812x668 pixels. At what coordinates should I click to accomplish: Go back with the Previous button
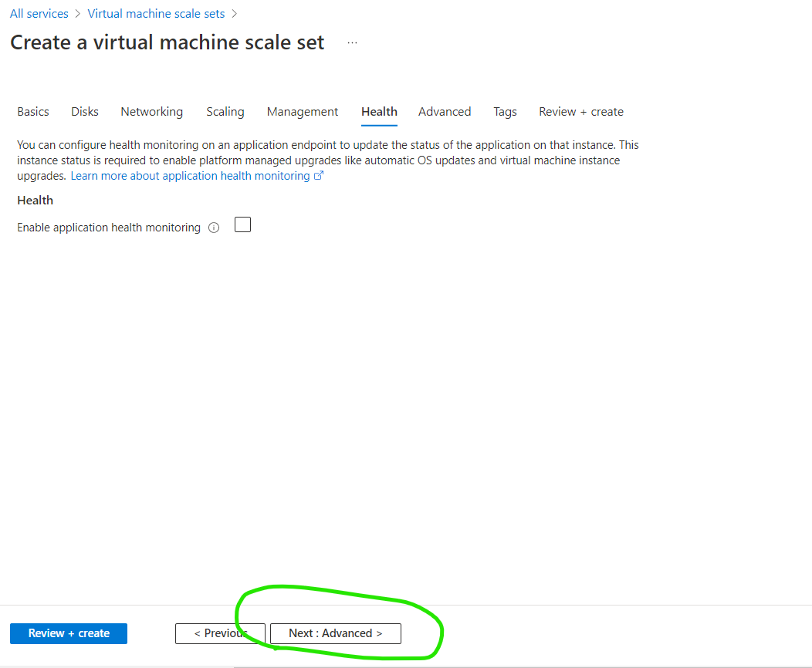[220, 633]
